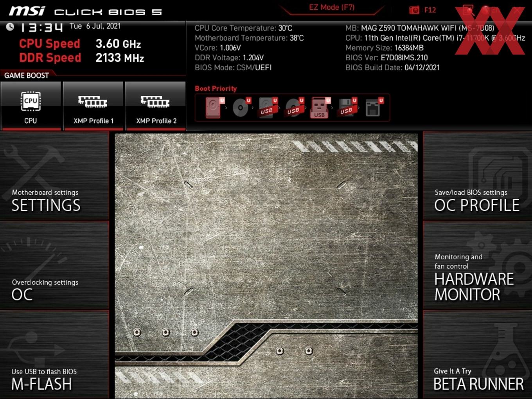532x399 pixels.
Task: Open M-FLASH to flash BIOS
Action: coord(54,355)
